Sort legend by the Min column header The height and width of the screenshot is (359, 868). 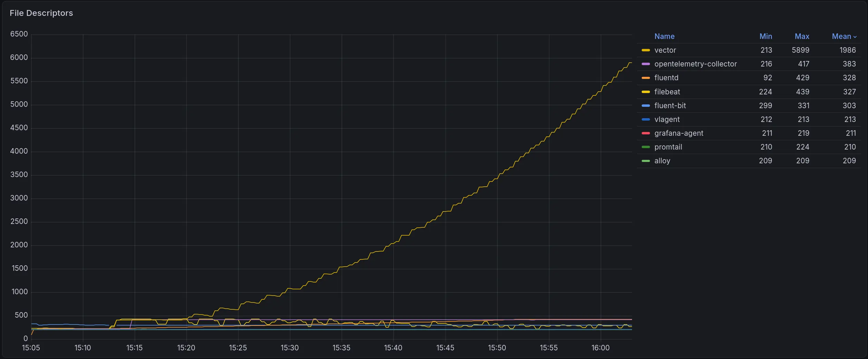[766, 36]
